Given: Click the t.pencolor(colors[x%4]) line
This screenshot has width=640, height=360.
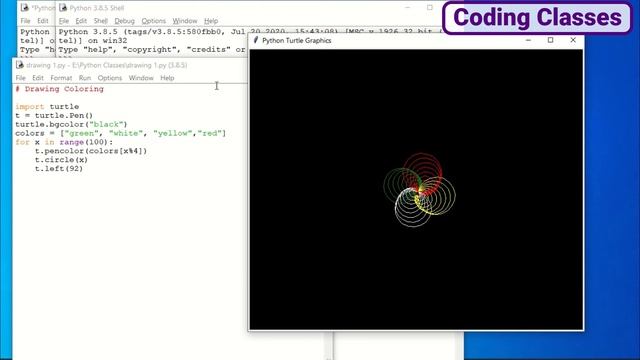Looking at the screenshot, I should 91,151.
